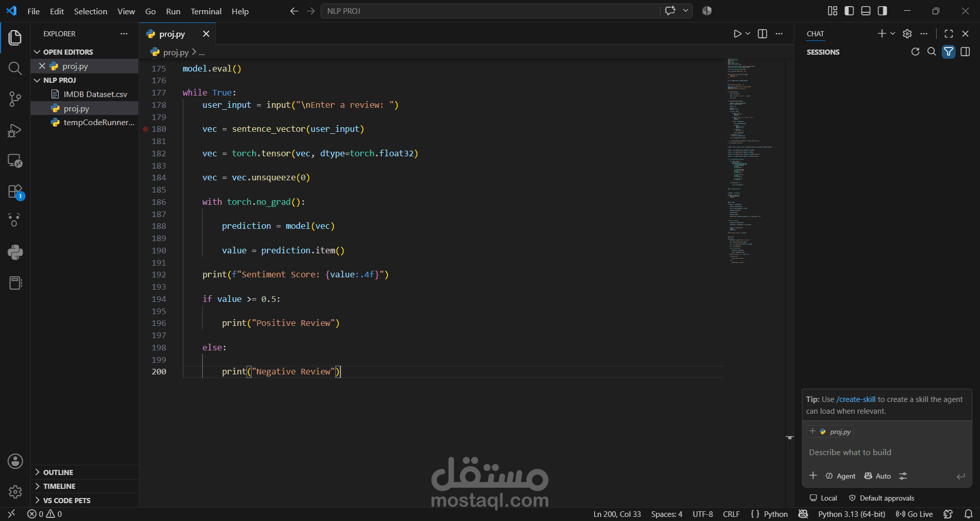The height and width of the screenshot is (521, 980).
Task: Select the Agent mode picker
Action: pos(840,476)
